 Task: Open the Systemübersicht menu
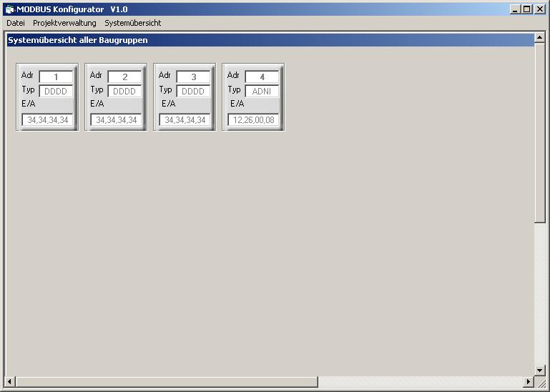click(132, 23)
